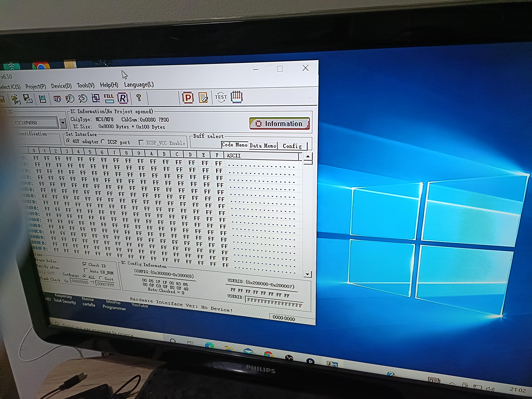The height and width of the screenshot is (399, 532).
Task: Click the Information button
Action: click(x=279, y=124)
